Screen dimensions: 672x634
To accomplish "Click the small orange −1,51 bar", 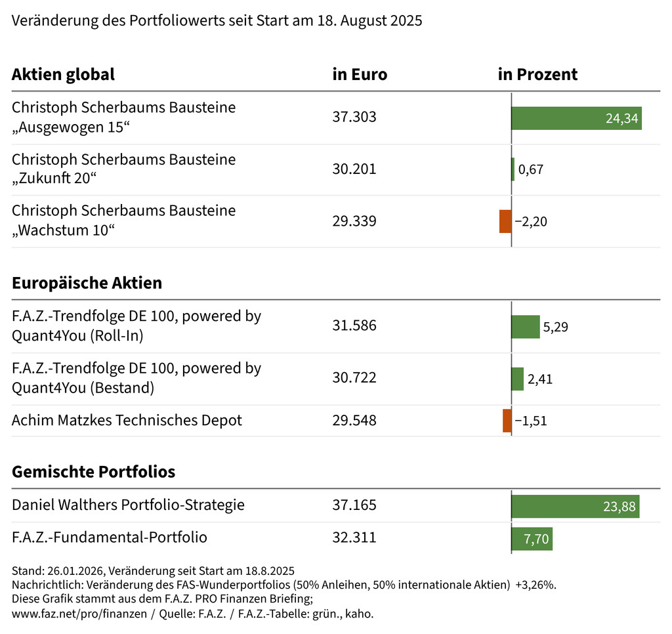I will [507, 421].
